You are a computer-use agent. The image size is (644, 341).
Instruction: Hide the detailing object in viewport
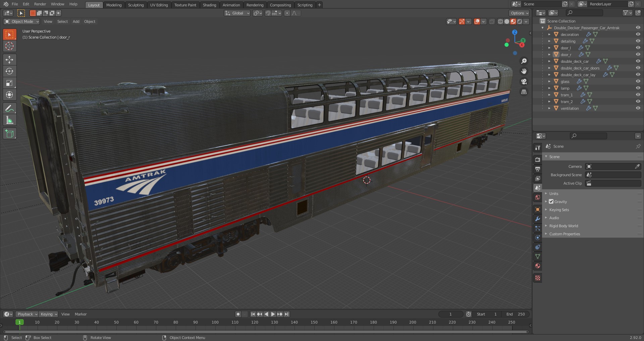click(x=638, y=41)
